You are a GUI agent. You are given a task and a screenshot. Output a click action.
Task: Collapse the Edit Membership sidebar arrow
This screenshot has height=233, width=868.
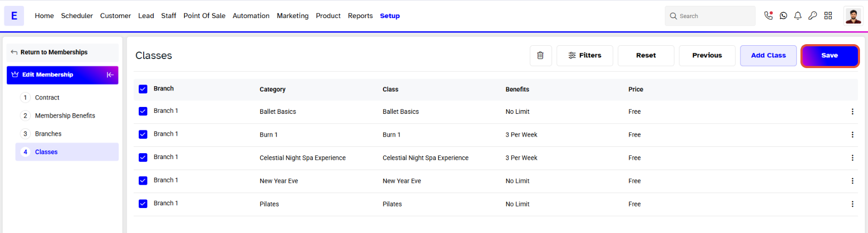(x=110, y=75)
